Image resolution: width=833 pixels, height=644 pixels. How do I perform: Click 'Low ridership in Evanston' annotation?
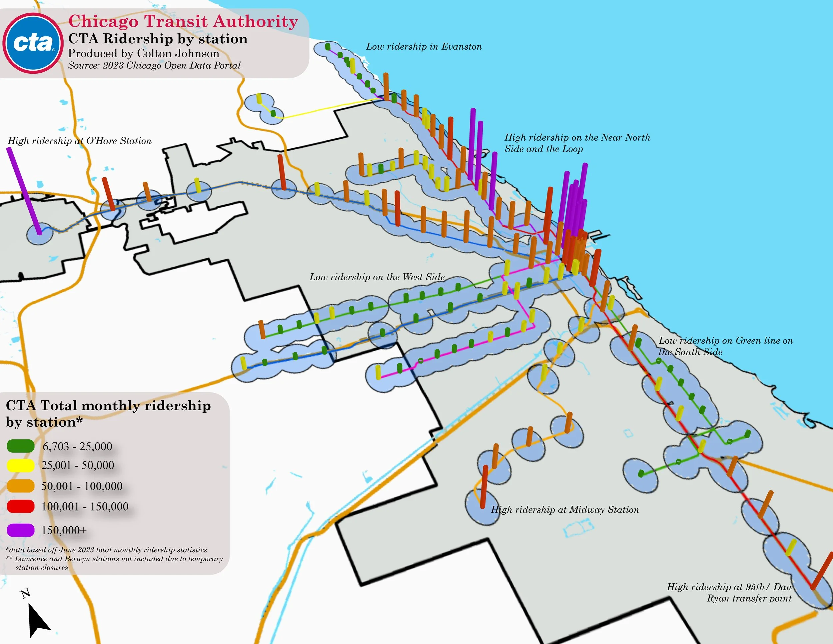pyautogui.click(x=424, y=47)
